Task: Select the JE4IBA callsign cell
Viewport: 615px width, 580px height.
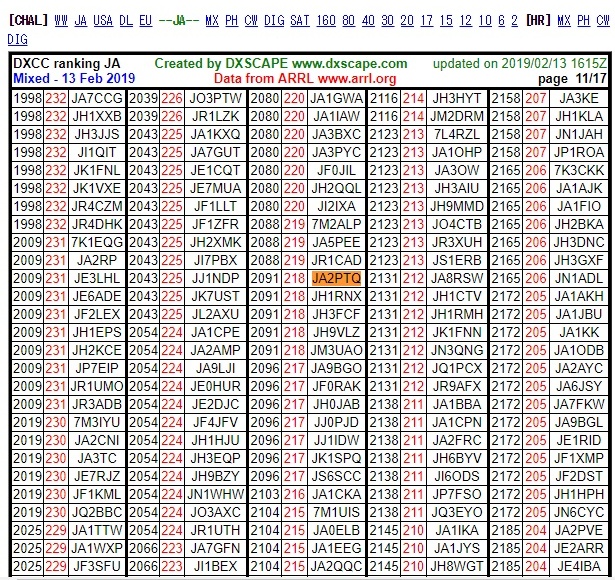Action: [579, 566]
